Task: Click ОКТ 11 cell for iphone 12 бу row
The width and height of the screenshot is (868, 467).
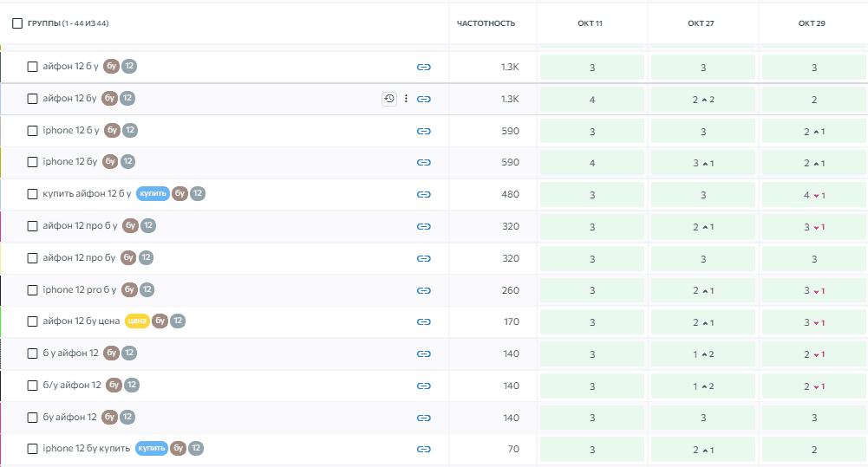Action: 592,163
